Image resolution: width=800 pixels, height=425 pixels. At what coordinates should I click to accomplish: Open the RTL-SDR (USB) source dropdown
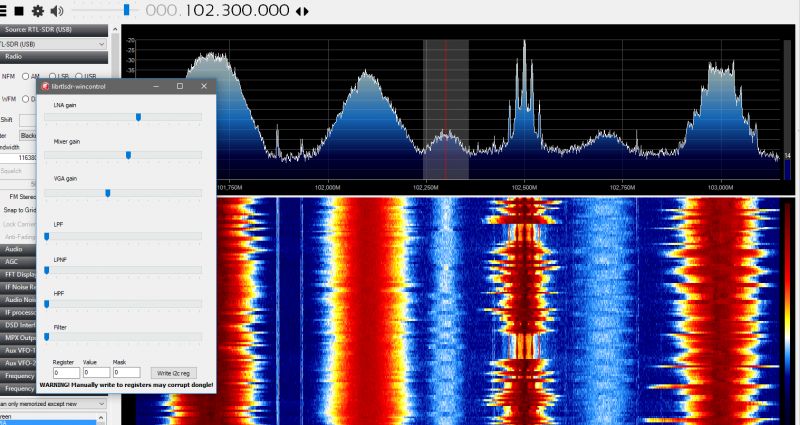[53, 44]
